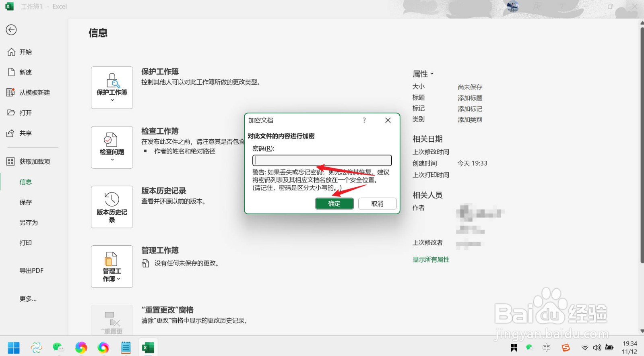644x356 pixels.
Task: Click the 今天 19:33 creation time value
Action: click(x=473, y=164)
